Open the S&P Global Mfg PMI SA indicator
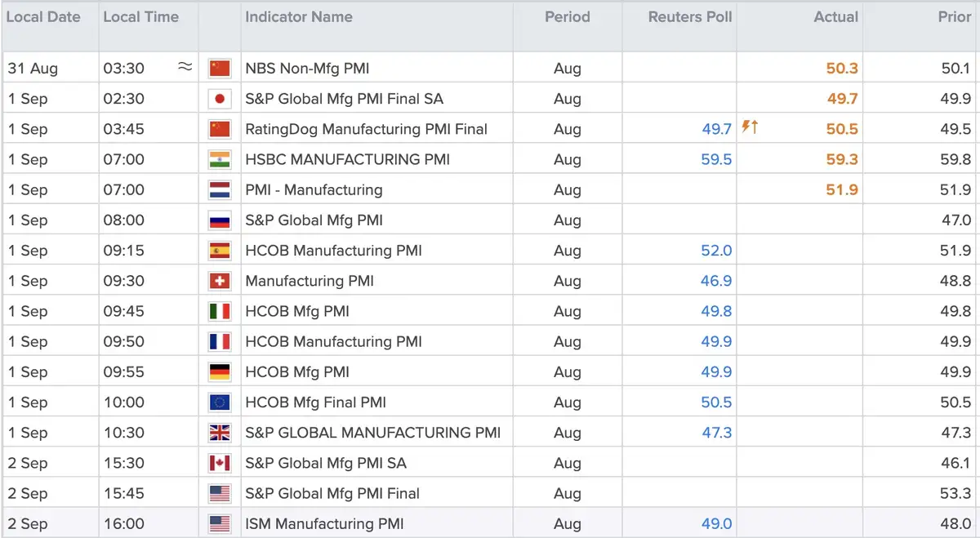Screen dimensions: 980x538 point(326,463)
